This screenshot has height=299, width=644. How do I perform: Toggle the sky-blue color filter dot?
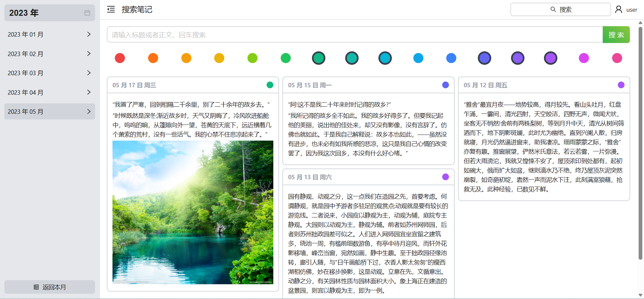point(418,58)
